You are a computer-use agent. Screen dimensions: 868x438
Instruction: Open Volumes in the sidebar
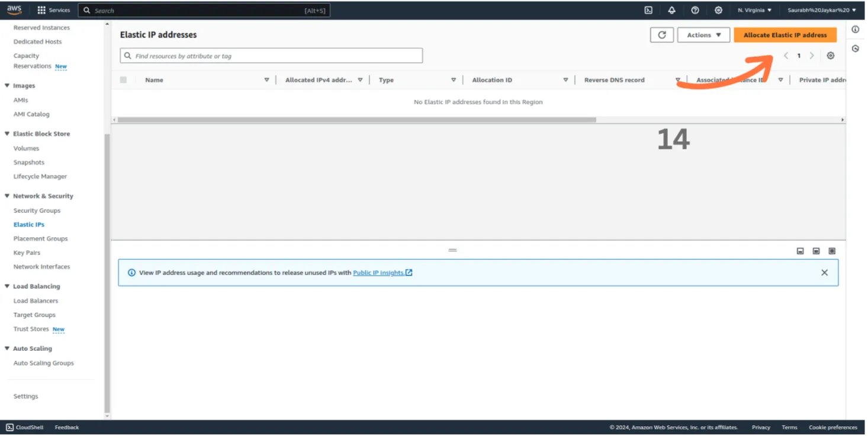26,148
